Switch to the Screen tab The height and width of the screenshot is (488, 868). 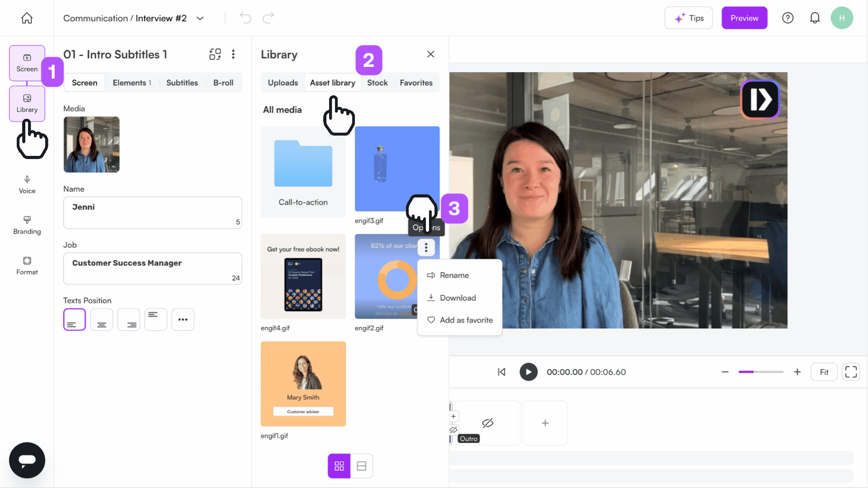pyautogui.click(x=85, y=83)
